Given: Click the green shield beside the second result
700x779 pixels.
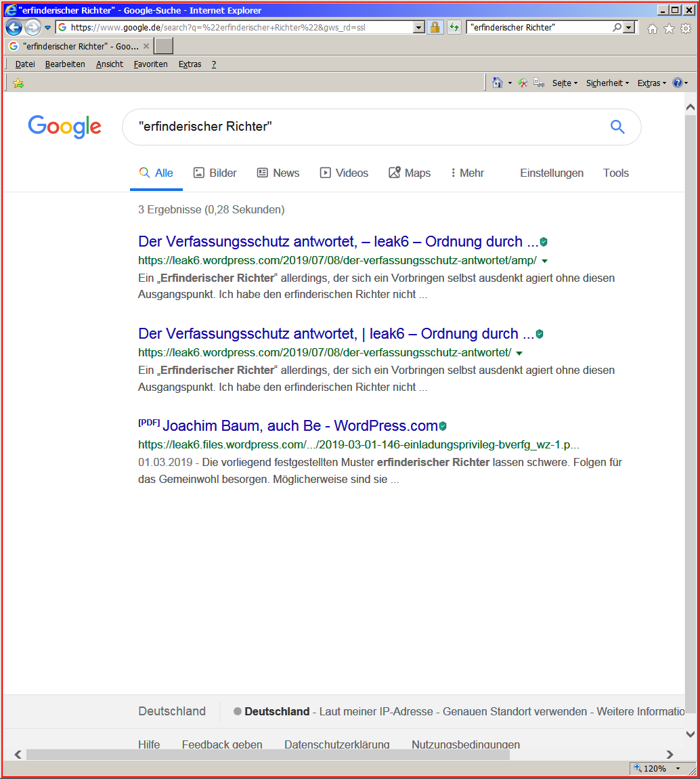Looking at the screenshot, I should coord(540,335).
